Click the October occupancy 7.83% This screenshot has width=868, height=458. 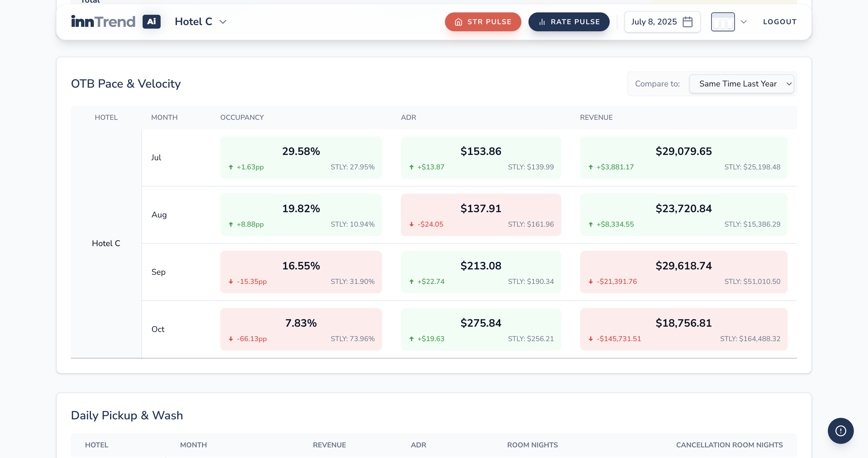pos(301,323)
